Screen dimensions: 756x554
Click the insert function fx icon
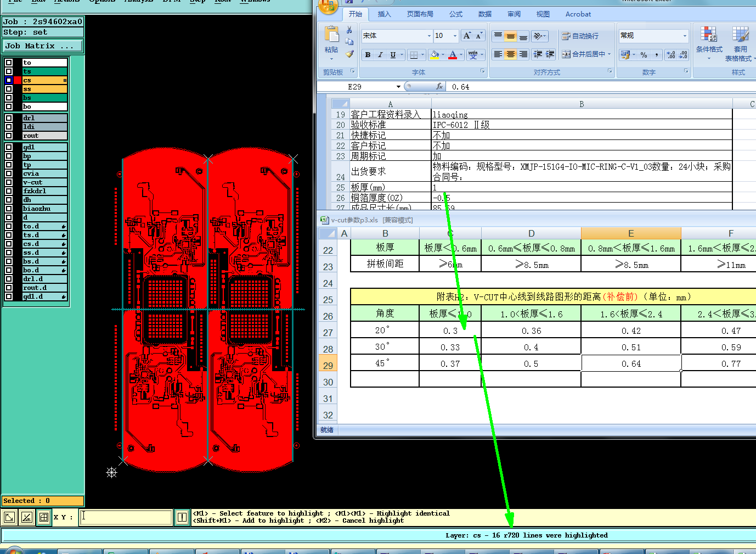[x=439, y=87]
